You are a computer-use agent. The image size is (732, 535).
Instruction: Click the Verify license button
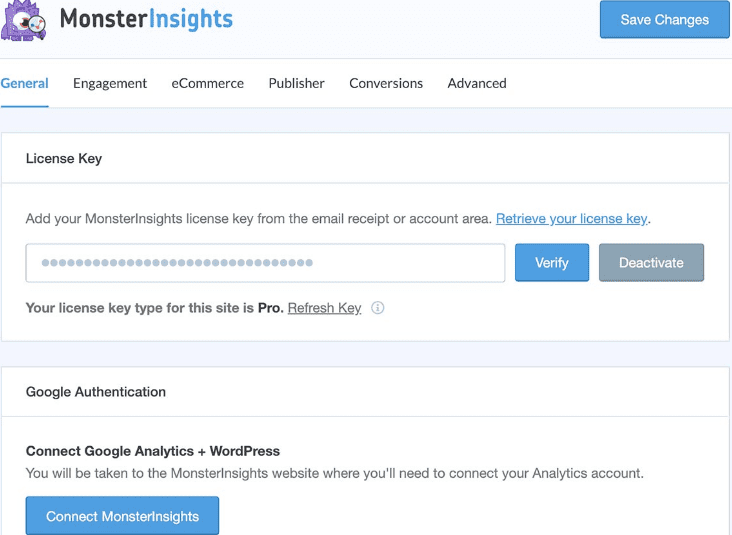[552, 263]
